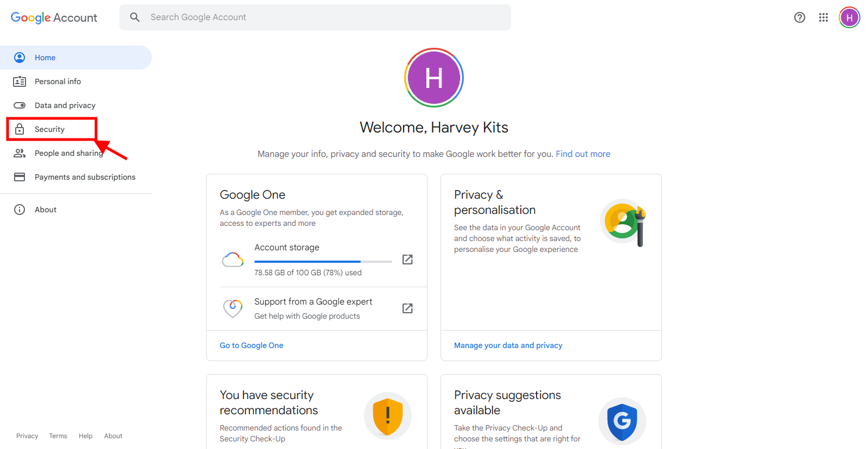The height and width of the screenshot is (449, 868).
Task: Open Google expert support external link icon
Action: (x=407, y=308)
